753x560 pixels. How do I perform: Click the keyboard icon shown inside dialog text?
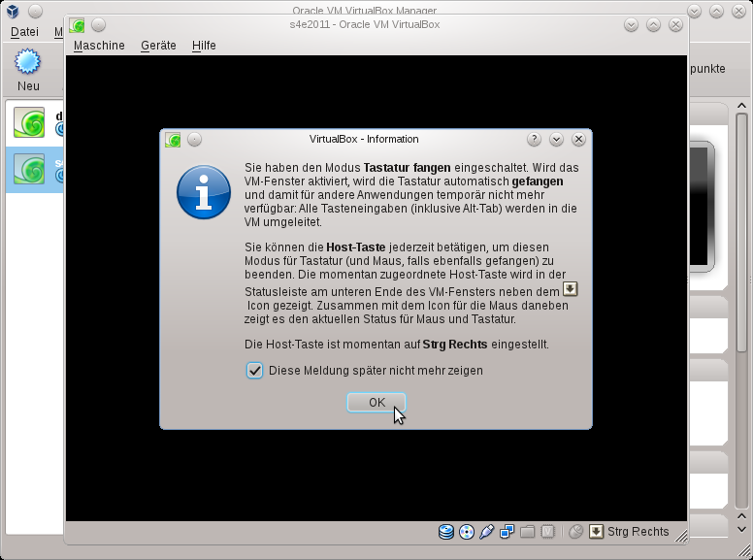570,289
